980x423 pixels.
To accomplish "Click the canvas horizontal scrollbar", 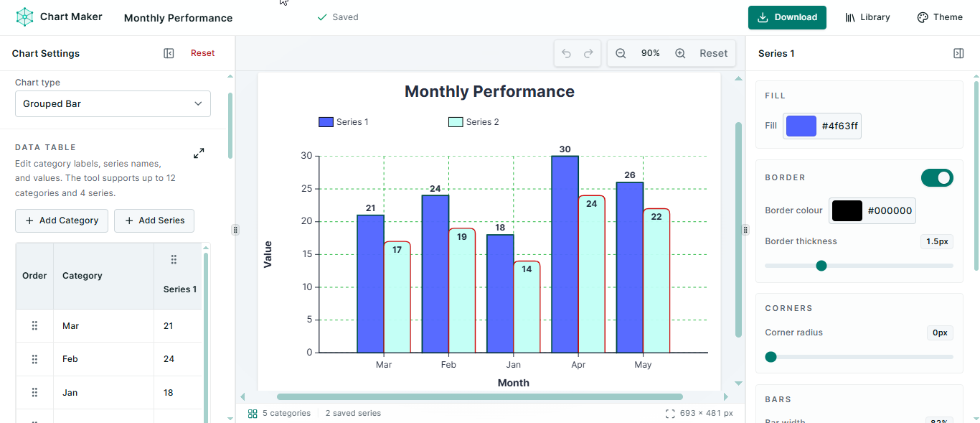I will pyautogui.click(x=479, y=396).
